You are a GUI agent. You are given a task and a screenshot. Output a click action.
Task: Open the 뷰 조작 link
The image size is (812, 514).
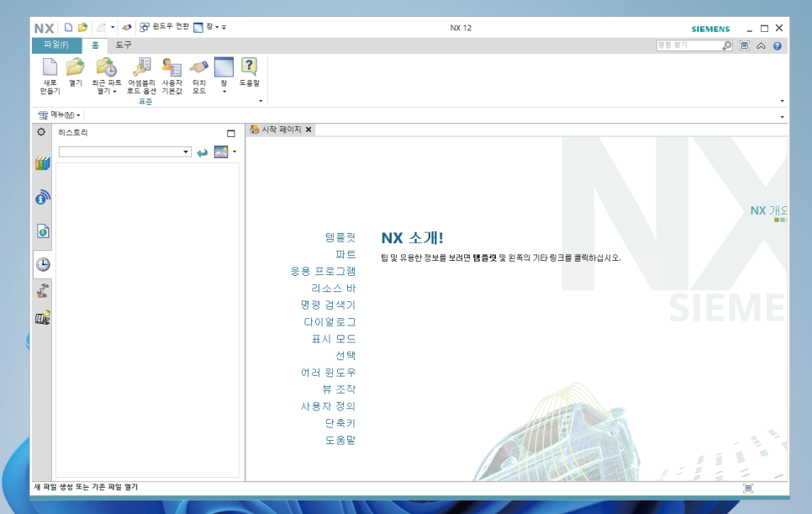point(339,389)
